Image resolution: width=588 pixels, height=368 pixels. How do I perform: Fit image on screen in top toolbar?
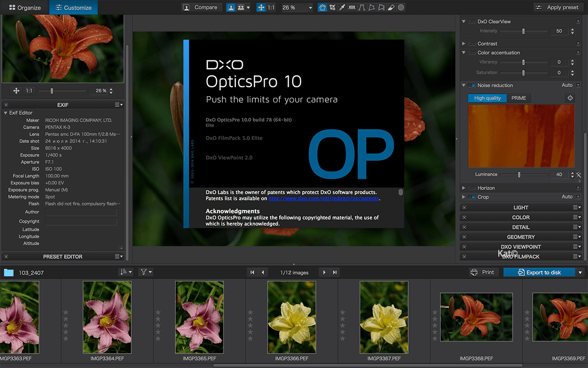pyautogui.click(x=261, y=7)
